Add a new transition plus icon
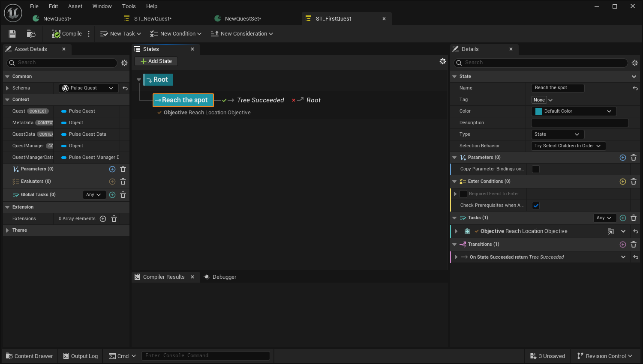Screen dimensions: 643x364 (623, 245)
